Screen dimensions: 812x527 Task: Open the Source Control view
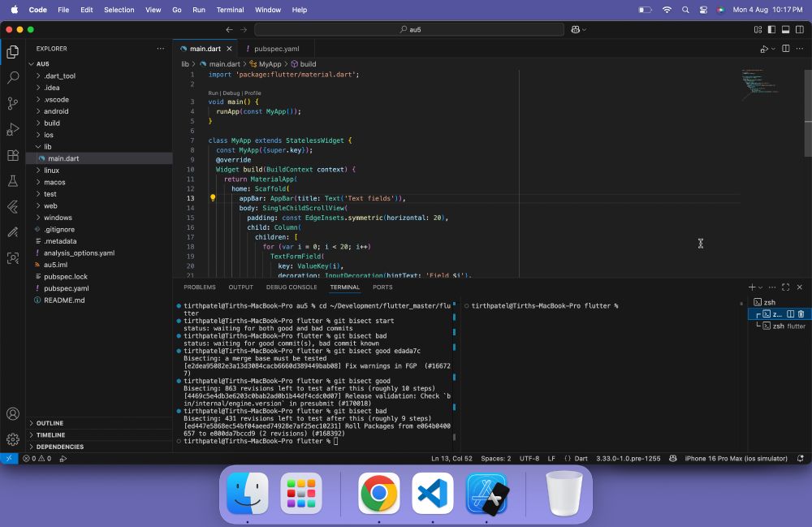click(13, 104)
